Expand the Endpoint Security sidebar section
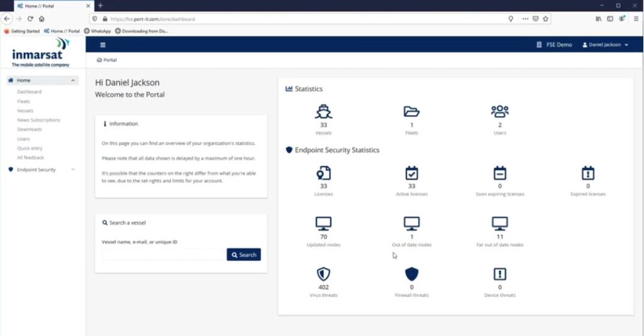The image size is (644, 336). click(73, 170)
